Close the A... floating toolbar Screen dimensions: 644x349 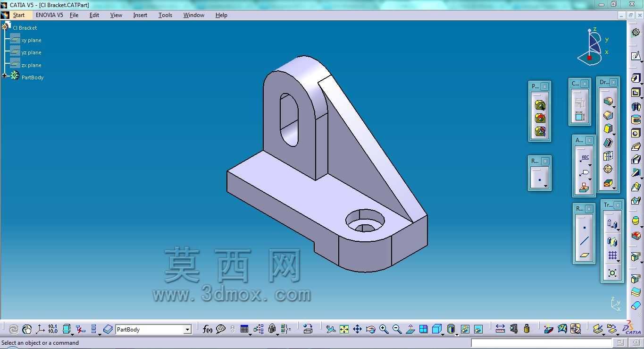[x=589, y=140]
